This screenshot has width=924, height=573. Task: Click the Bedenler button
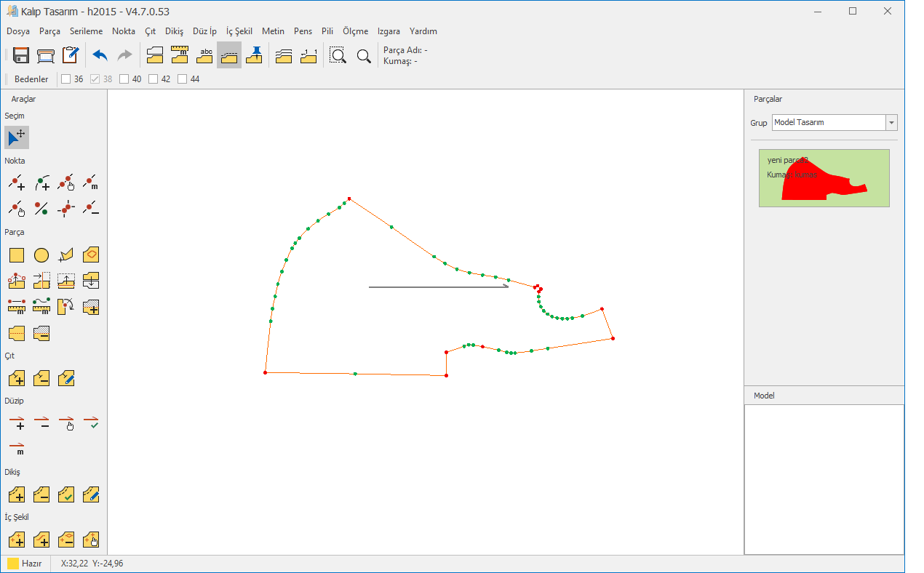click(31, 79)
